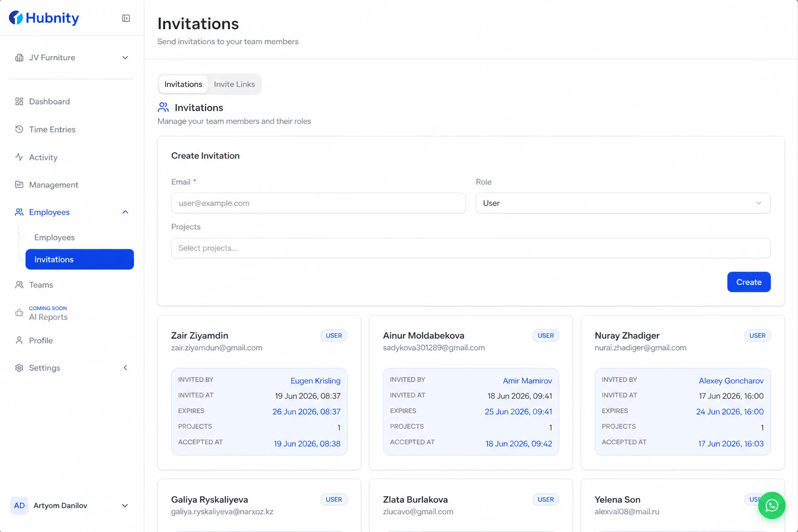Click the Profile person icon
Image resolution: width=798 pixels, height=532 pixels.
pos(19,340)
